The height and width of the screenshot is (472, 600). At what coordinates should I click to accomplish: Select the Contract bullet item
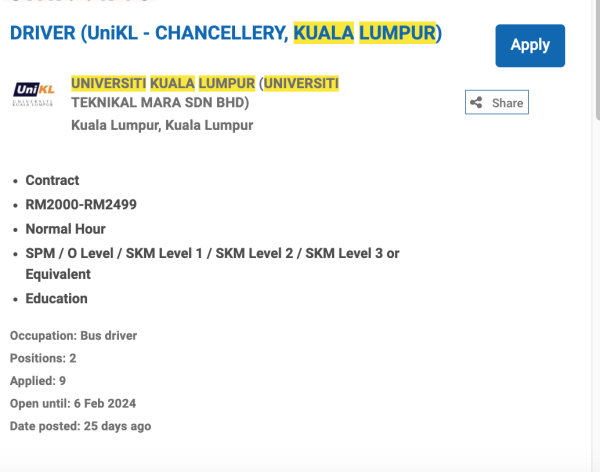point(52,181)
